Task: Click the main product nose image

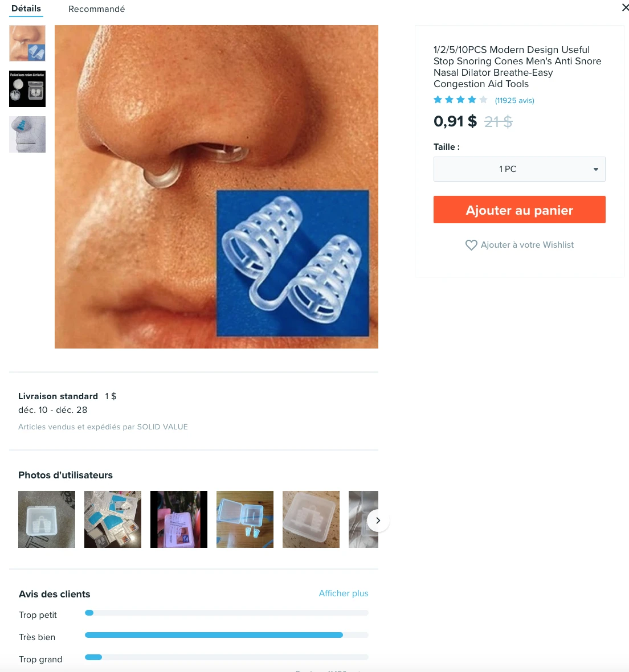Action: tap(217, 186)
